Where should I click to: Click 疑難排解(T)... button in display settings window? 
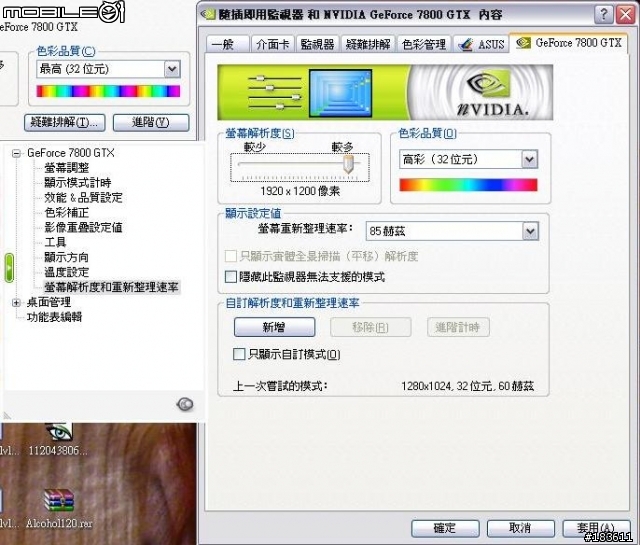pos(64,122)
